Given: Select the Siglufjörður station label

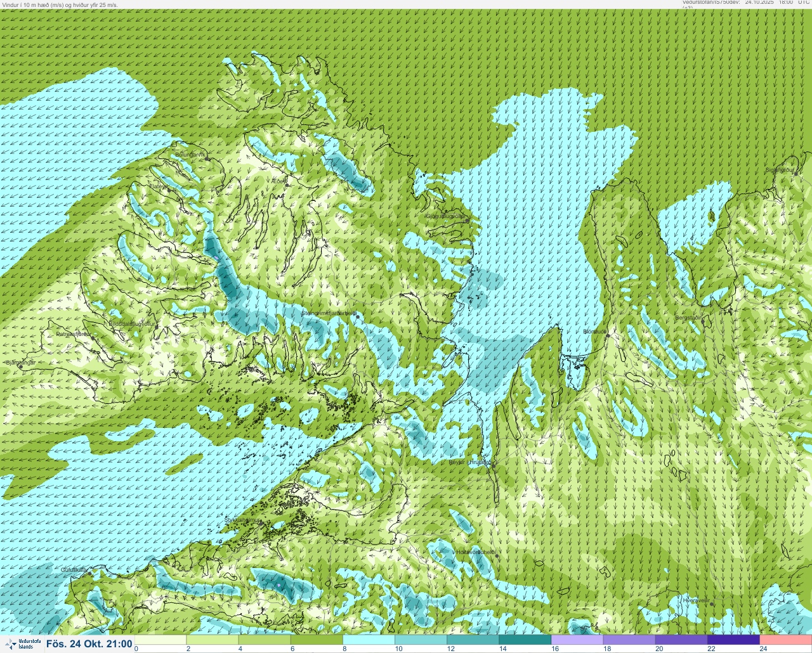Looking at the screenshot, I should (x=780, y=170).
